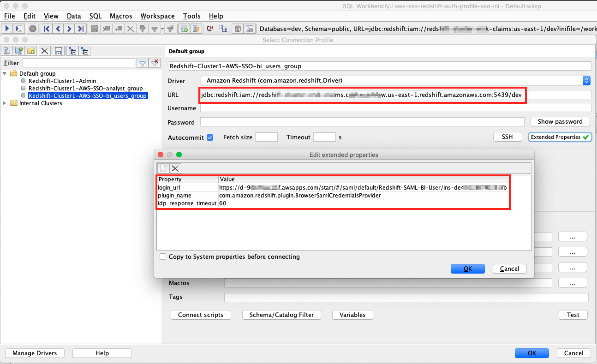This screenshot has width=597, height=364.
Task: Click the Extended Properties button
Action: (560, 137)
